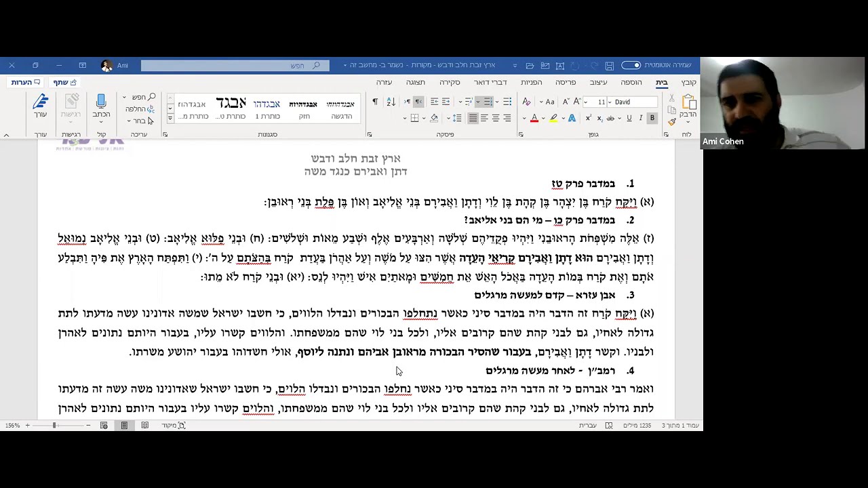
Task: Open the Editor pen button
Action: (41, 106)
